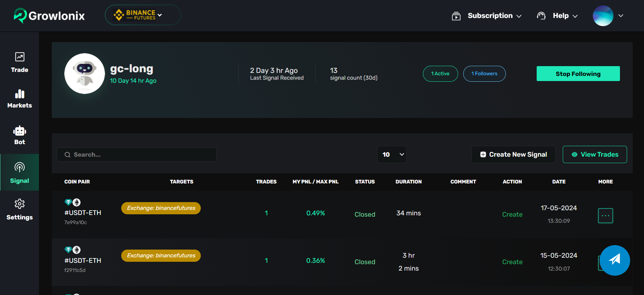This screenshot has width=644, height=295.
Task: Click the Stop Following button
Action: tap(578, 74)
